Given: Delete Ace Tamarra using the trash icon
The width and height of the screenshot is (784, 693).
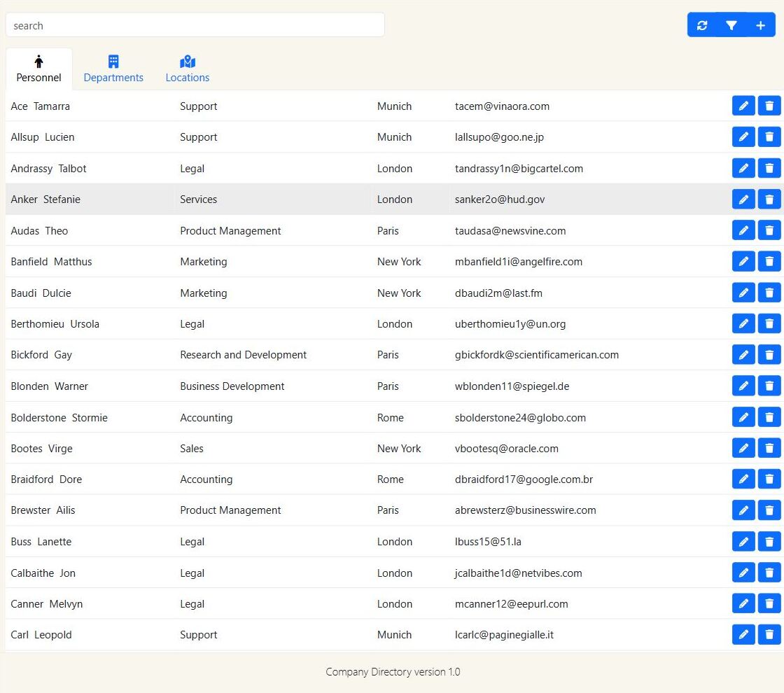Looking at the screenshot, I should pos(769,106).
